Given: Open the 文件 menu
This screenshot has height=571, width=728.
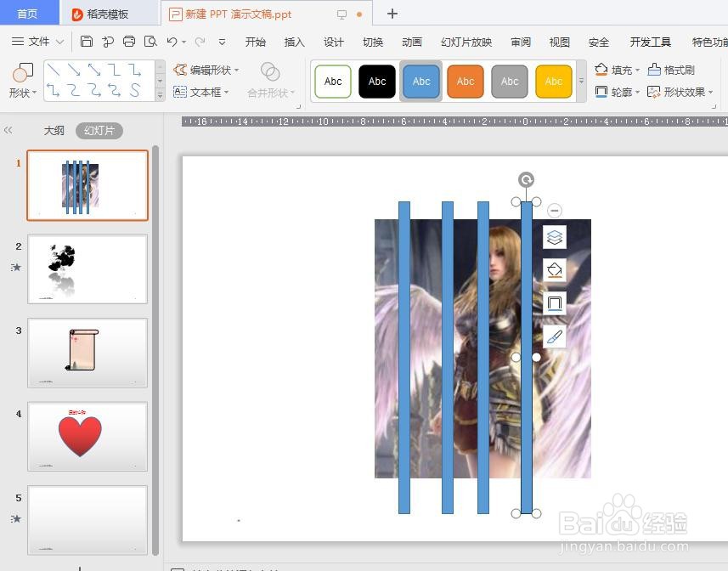Looking at the screenshot, I should (37, 42).
